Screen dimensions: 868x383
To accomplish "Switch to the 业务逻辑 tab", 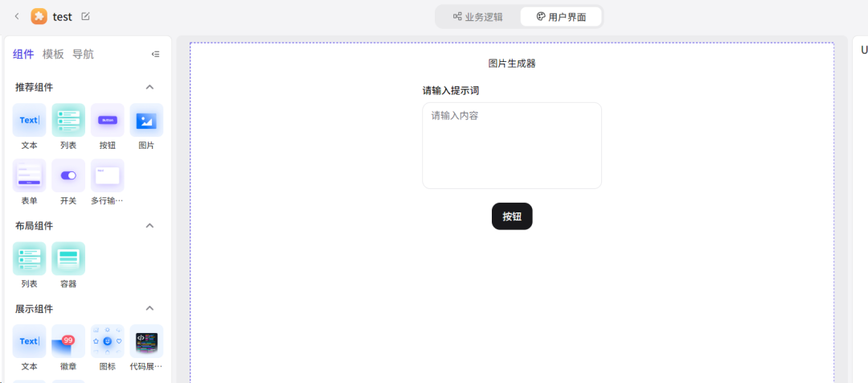I will point(478,17).
